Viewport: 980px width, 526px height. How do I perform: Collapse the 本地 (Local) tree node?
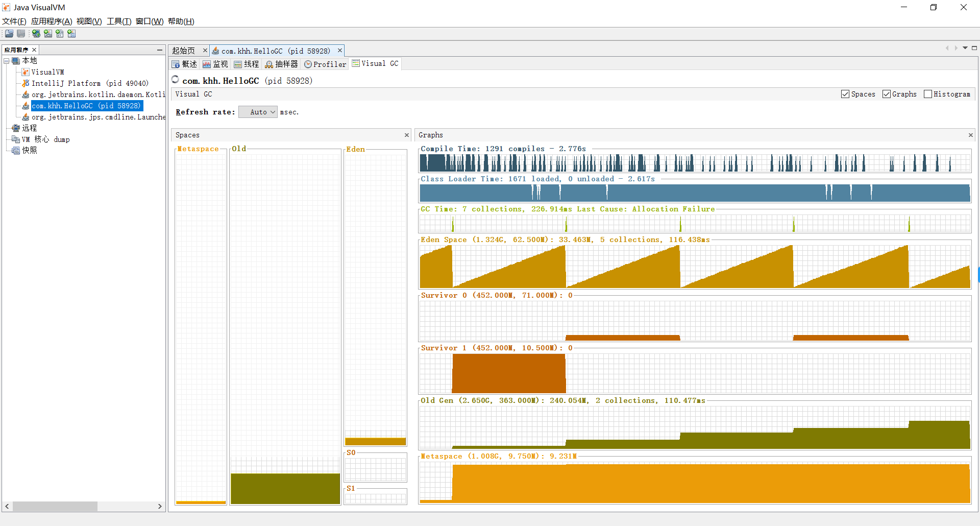point(7,61)
